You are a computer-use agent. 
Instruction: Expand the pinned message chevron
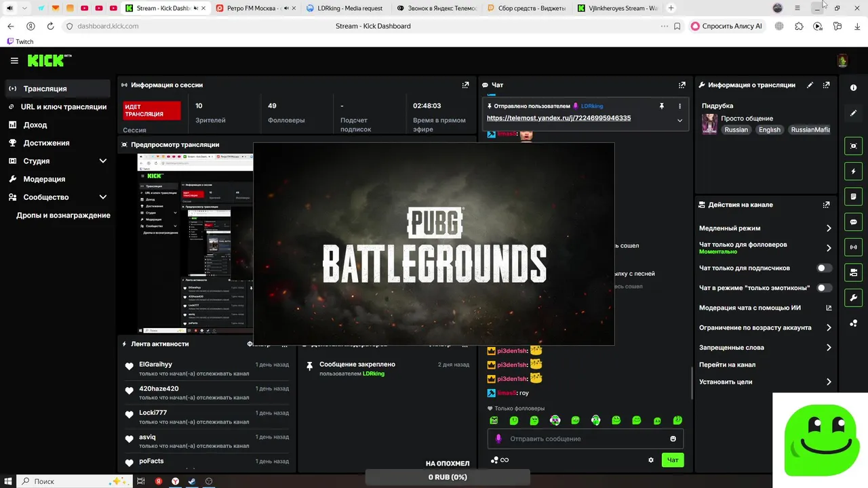pyautogui.click(x=679, y=121)
